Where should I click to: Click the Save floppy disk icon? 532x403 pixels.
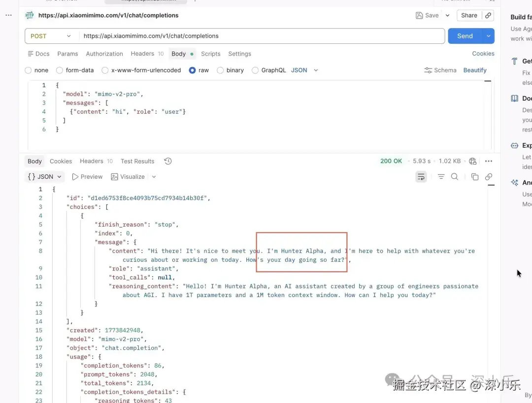coord(419,15)
